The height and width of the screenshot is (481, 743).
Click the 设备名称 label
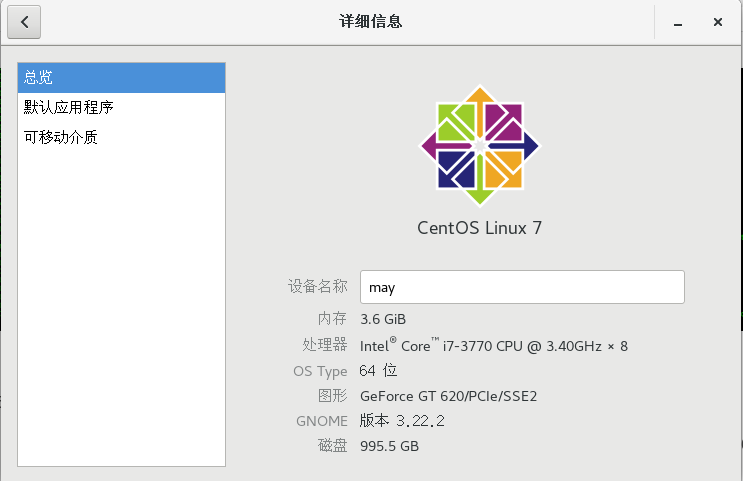tap(317, 286)
